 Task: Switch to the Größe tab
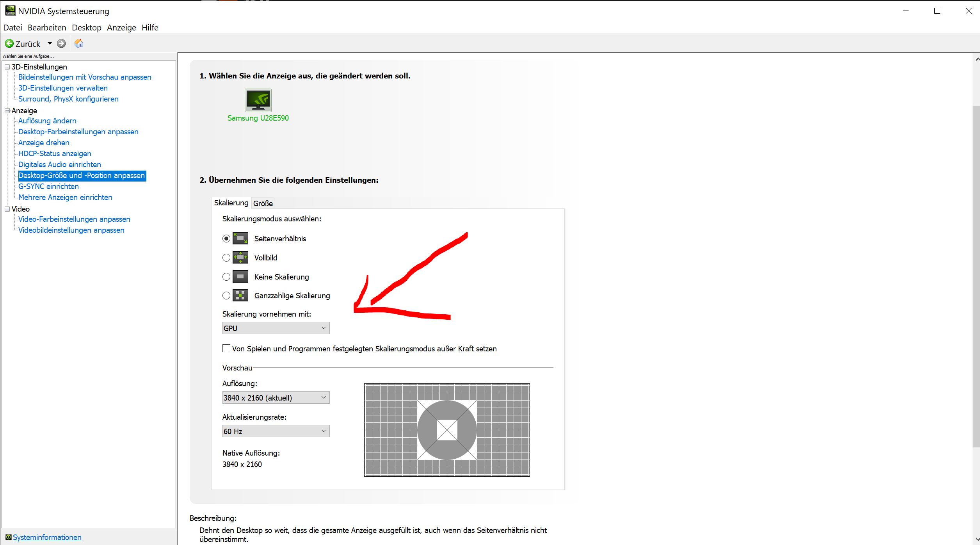point(263,203)
